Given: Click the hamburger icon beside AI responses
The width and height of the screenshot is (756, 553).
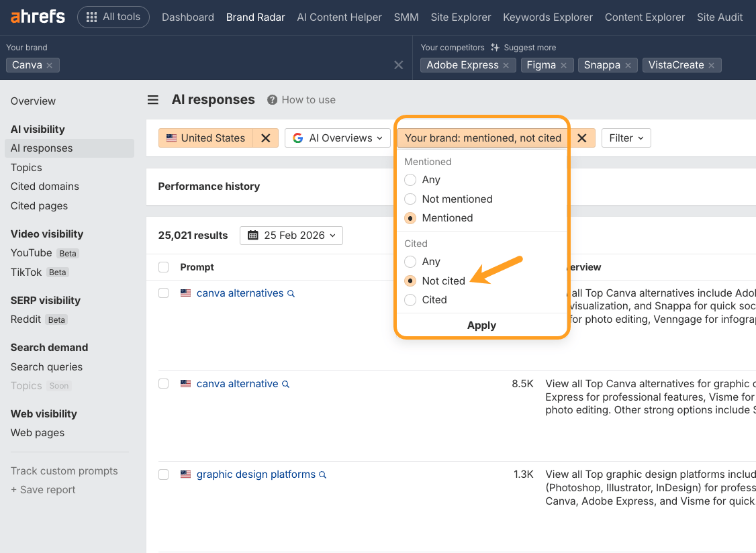Looking at the screenshot, I should click(x=152, y=99).
